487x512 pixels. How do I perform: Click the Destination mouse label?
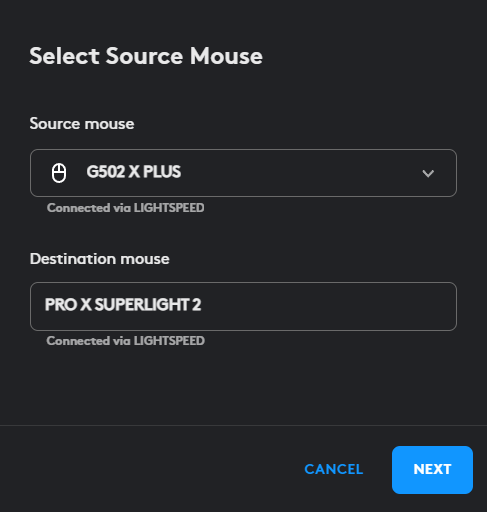pyautogui.click(x=100, y=259)
